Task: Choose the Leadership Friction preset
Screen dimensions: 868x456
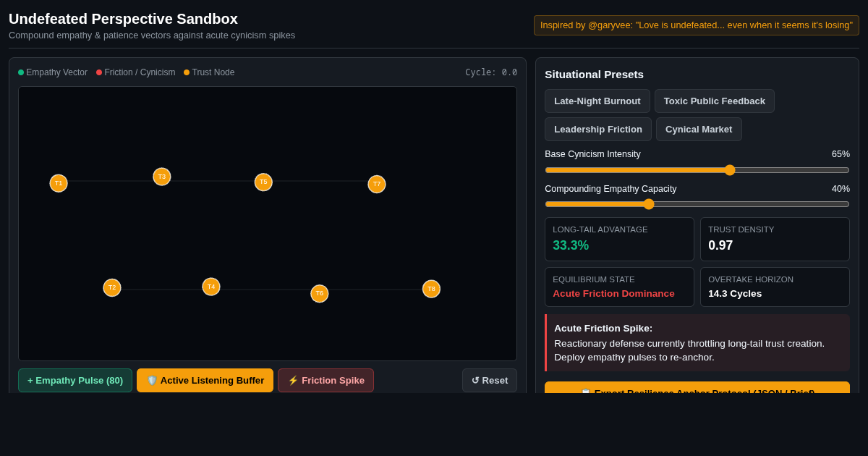Action: [x=598, y=130]
